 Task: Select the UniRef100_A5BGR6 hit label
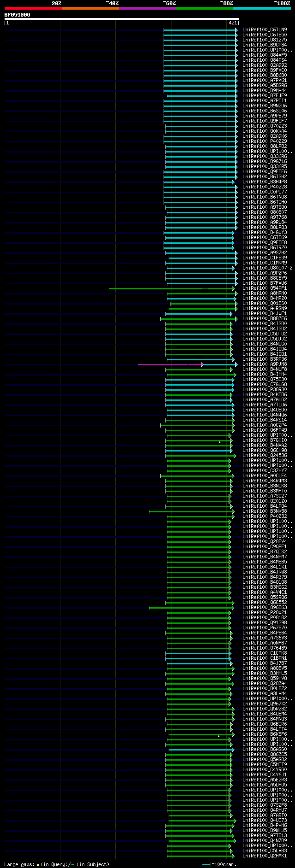click(x=265, y=85)
